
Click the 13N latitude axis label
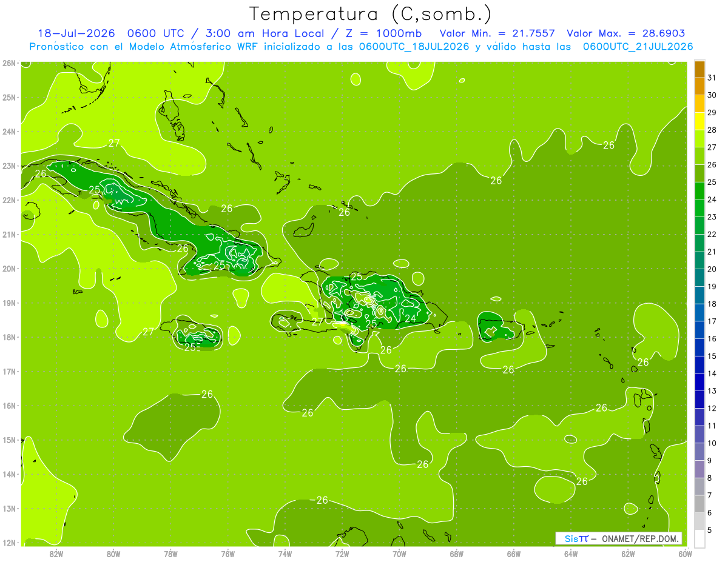pyautogui.click(x=8, y=509)
